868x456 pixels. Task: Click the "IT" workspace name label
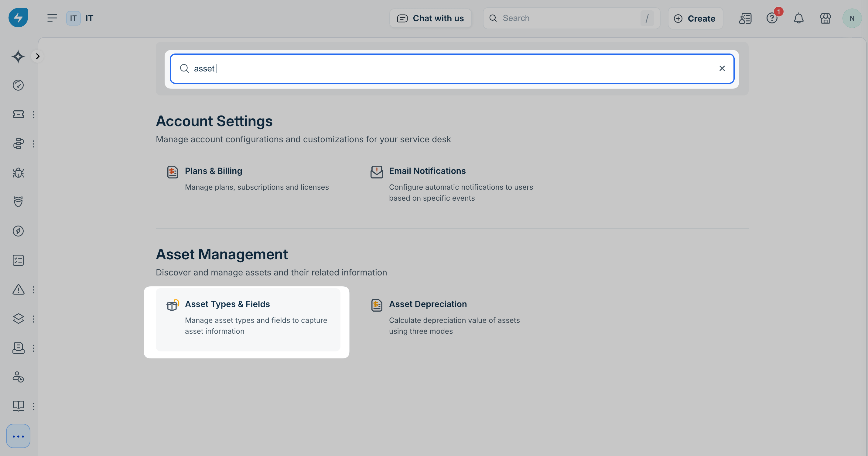click(89, 18)
